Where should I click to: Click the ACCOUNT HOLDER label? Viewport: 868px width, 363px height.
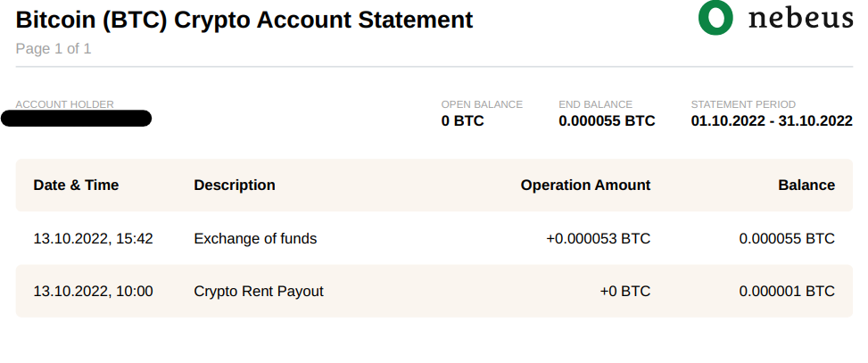pos(65,104)
